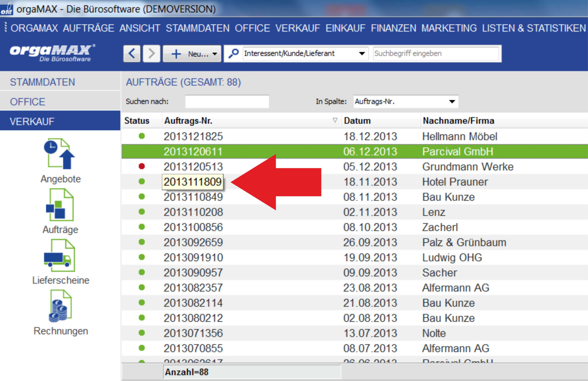
Task: Open the LISTEN & STATISTIKEN menu
Action: 534,28
